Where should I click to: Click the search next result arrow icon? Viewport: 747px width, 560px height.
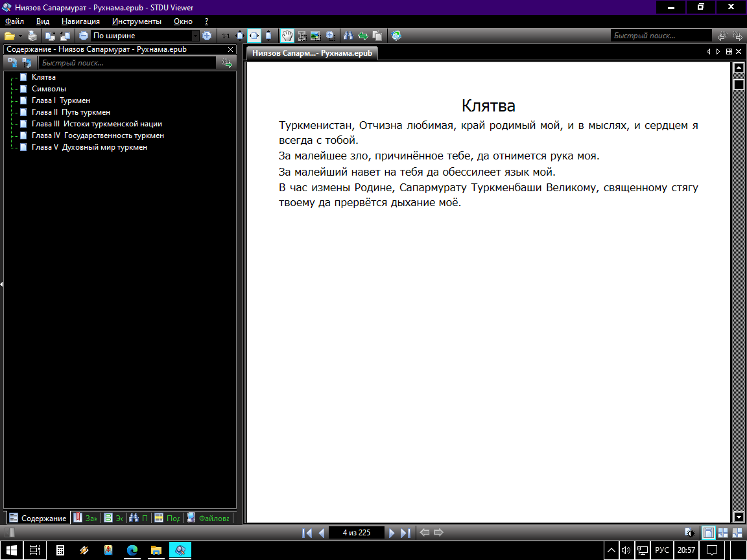(737, 36)
